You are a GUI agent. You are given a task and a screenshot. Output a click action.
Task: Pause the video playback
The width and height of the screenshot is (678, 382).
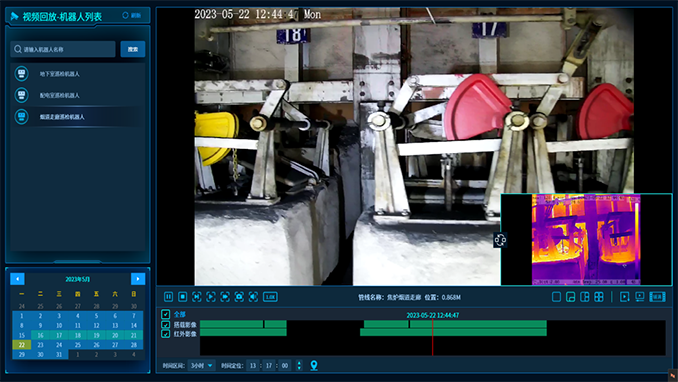point(168,297)
